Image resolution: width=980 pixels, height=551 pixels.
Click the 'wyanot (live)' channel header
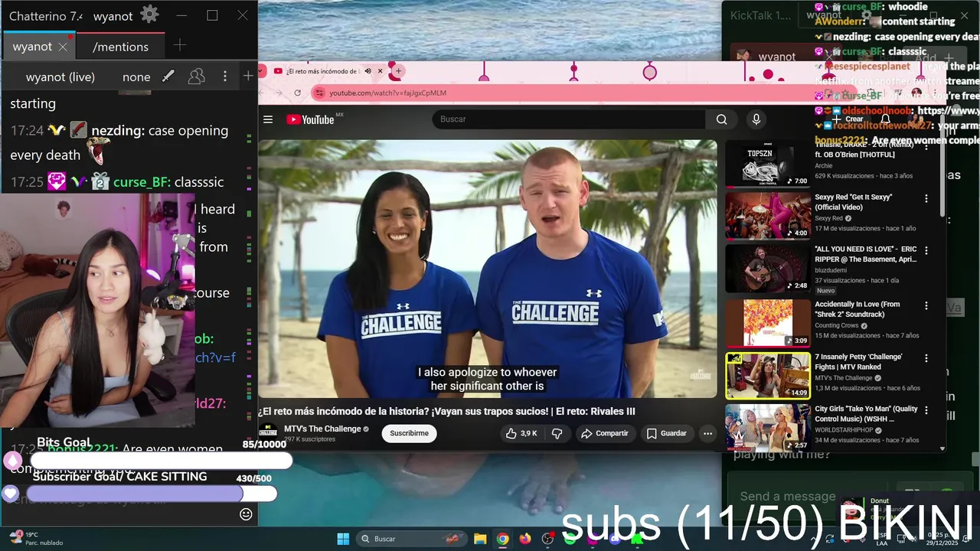60,77
